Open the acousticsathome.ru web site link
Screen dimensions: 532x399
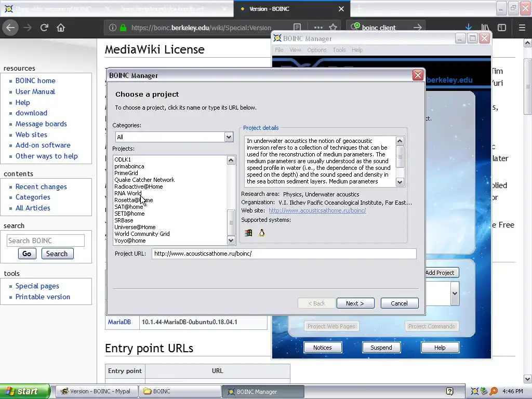(x=317, y=210)
